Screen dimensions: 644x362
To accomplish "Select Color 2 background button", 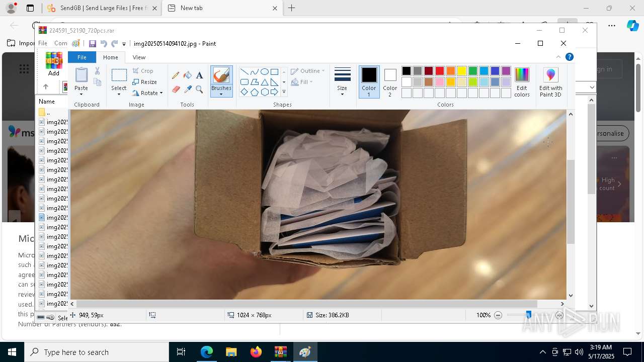I will coord(390,82).
